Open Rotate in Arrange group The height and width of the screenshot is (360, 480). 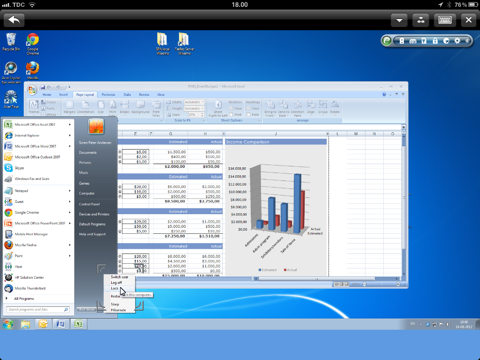[335, 107]
